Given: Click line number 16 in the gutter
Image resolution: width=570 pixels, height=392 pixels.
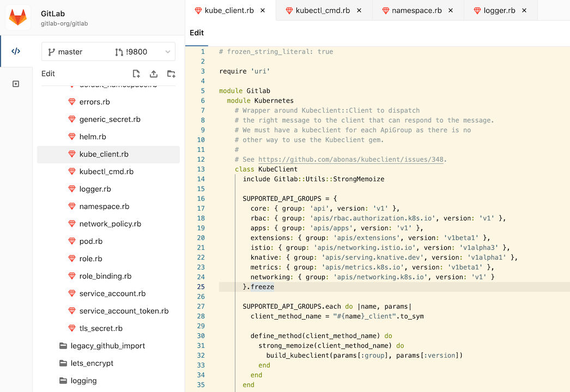Looking at the screenshot, I should (x=201, y=199).
